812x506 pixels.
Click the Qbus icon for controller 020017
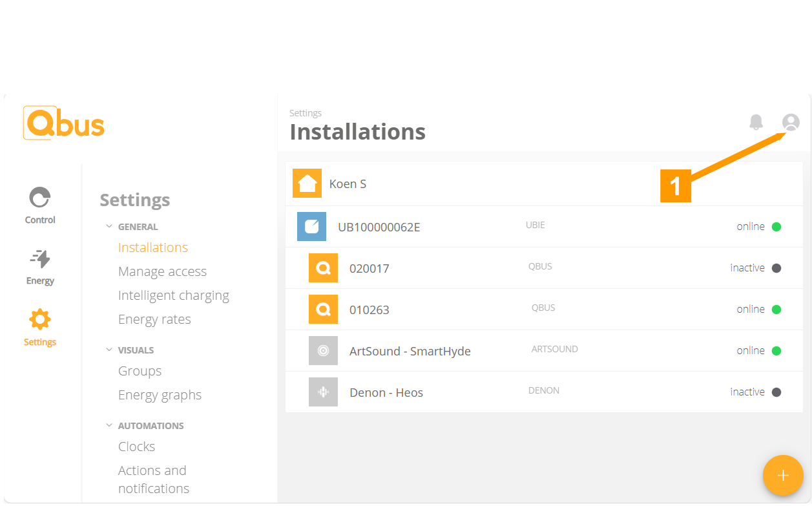coord(323,268)
